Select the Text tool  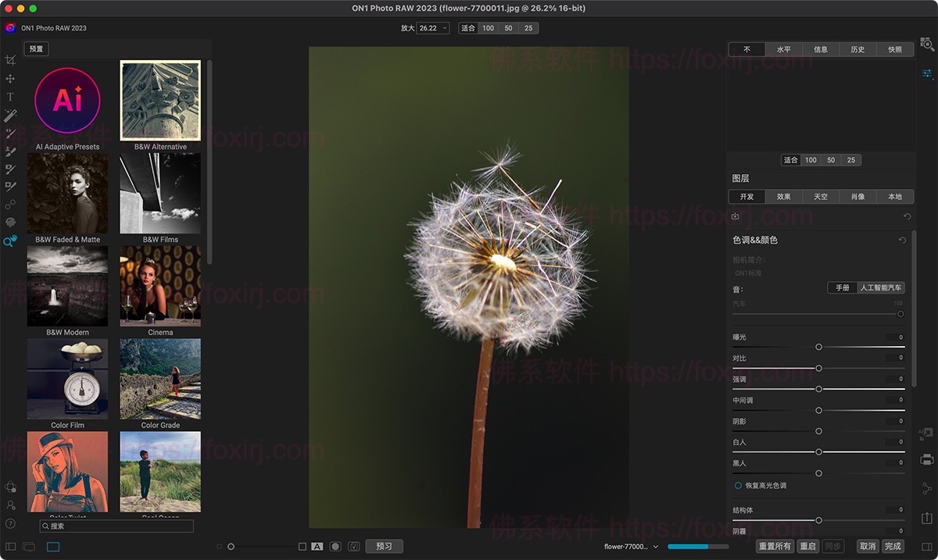point(10,98)
